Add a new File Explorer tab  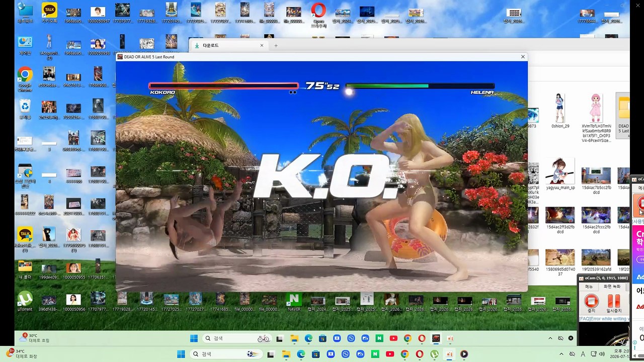click(276, 45)
